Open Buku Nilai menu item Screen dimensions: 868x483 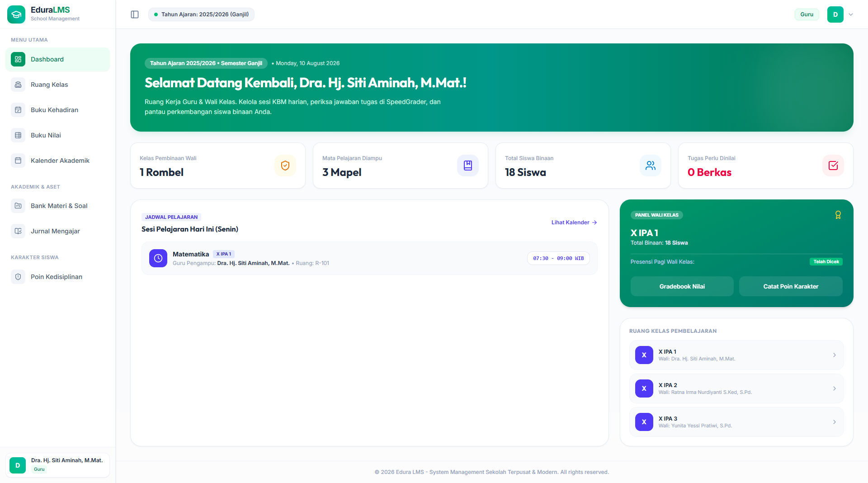pos(58,135)
